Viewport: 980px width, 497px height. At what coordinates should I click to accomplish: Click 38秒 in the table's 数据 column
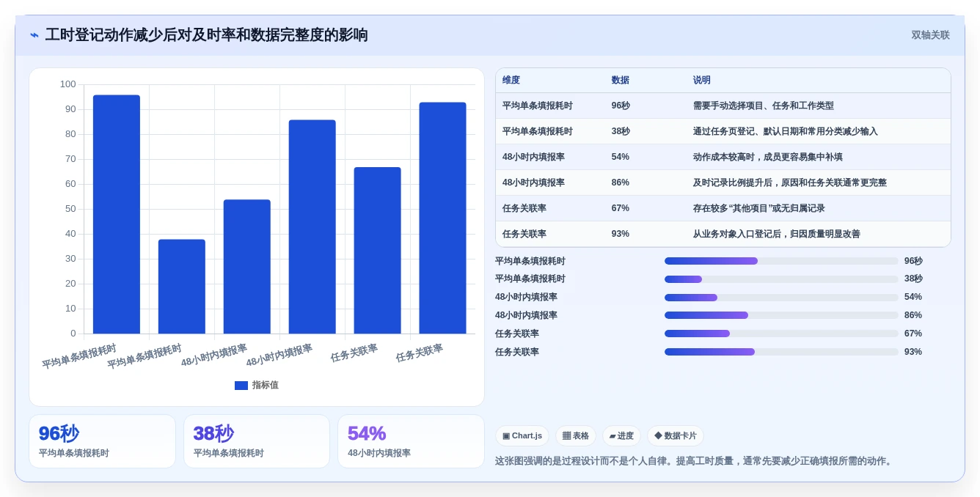621,131
